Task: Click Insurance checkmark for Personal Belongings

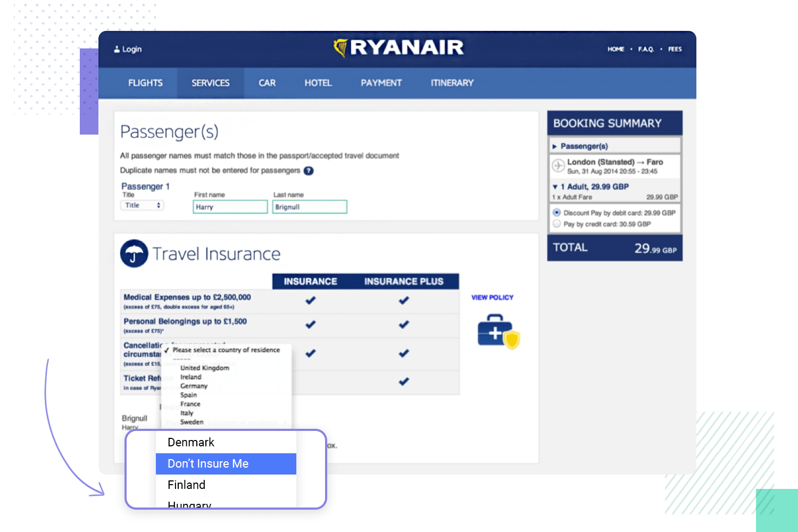Action: coord(311,325)
